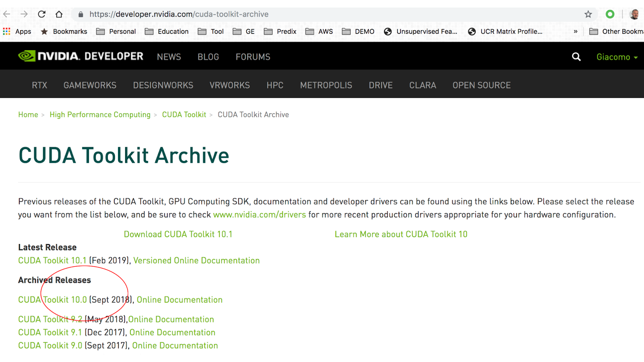Select GAMEWORKS in the navigation bar
Viewport: 644px width, 362px height.
pos(90,85)
